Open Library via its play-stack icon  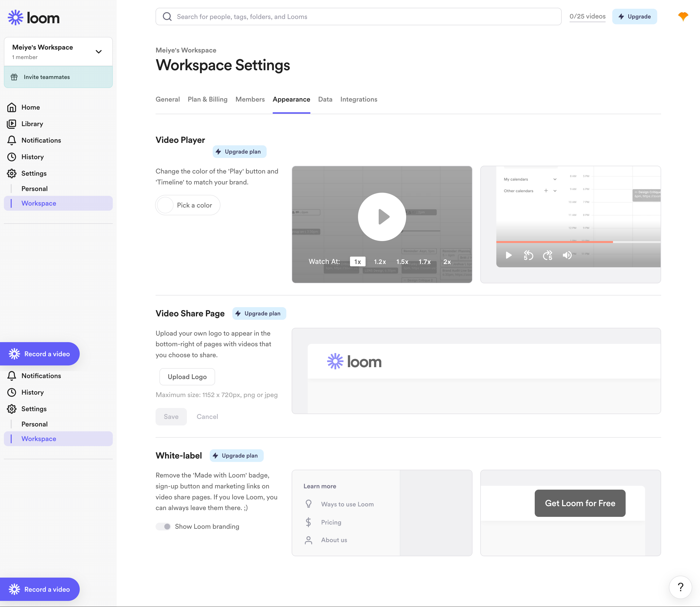(x=12, y=124)
